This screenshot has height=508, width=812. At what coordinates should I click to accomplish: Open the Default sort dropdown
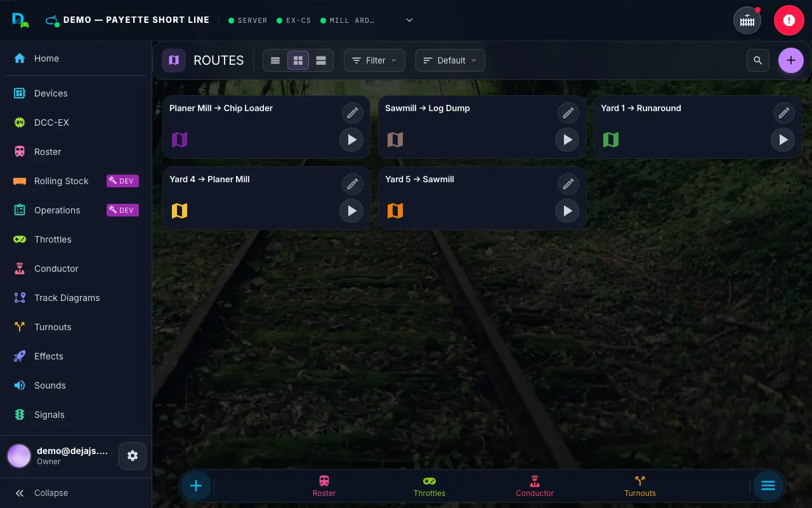(450, 60)
